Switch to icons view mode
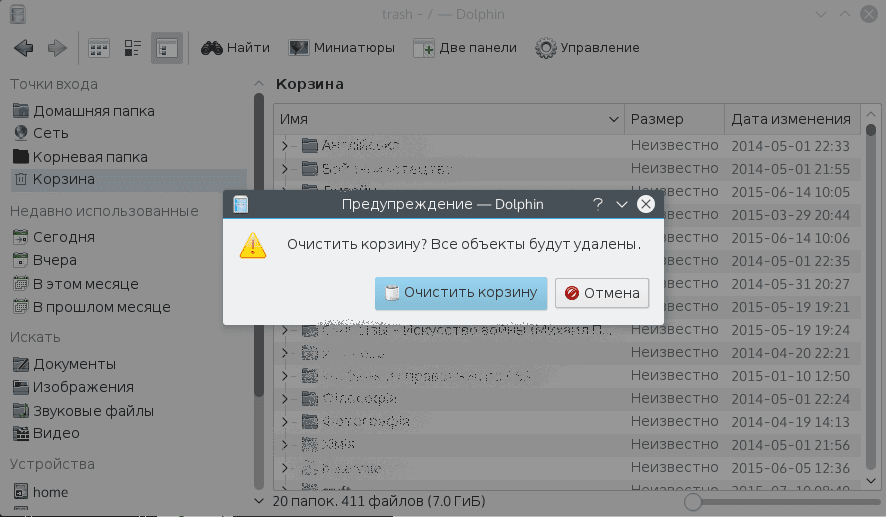The height and width of the screenshot is (517, 886). point(99,48)
